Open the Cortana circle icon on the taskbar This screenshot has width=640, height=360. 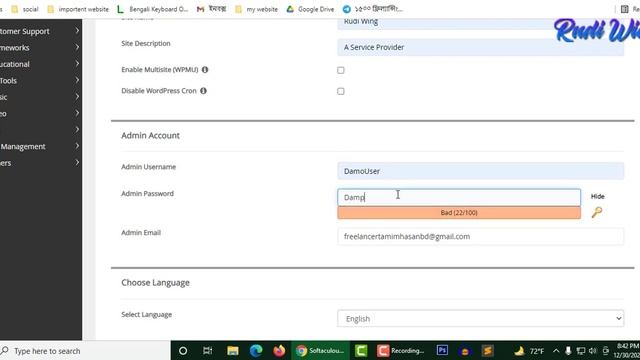click(x=183, y=351)
